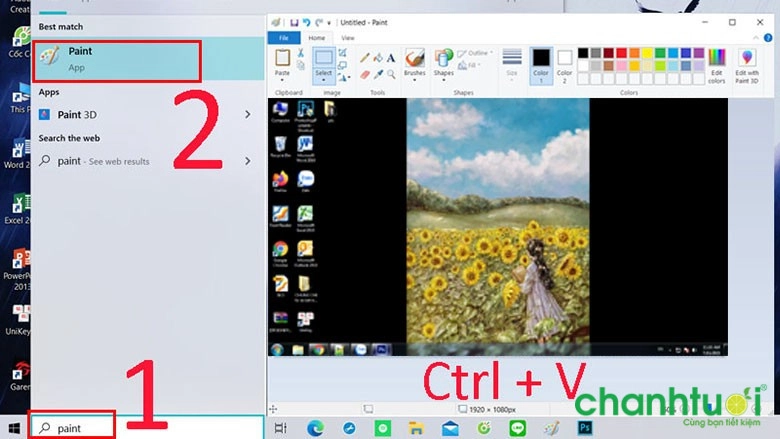780x439 pixels.
Task: Pick the red palette swatch
Action: pyautogui.click(x=621, y=53)
